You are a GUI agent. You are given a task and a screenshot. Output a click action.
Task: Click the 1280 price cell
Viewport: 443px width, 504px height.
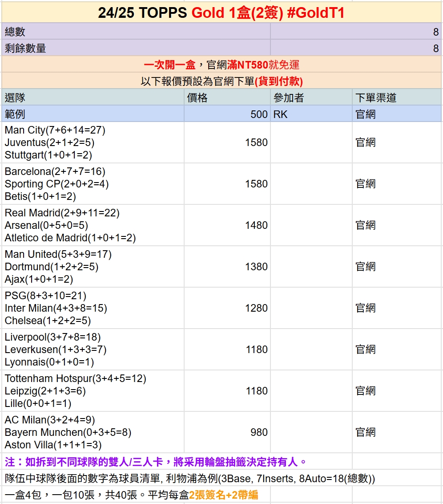coord(227,308)
